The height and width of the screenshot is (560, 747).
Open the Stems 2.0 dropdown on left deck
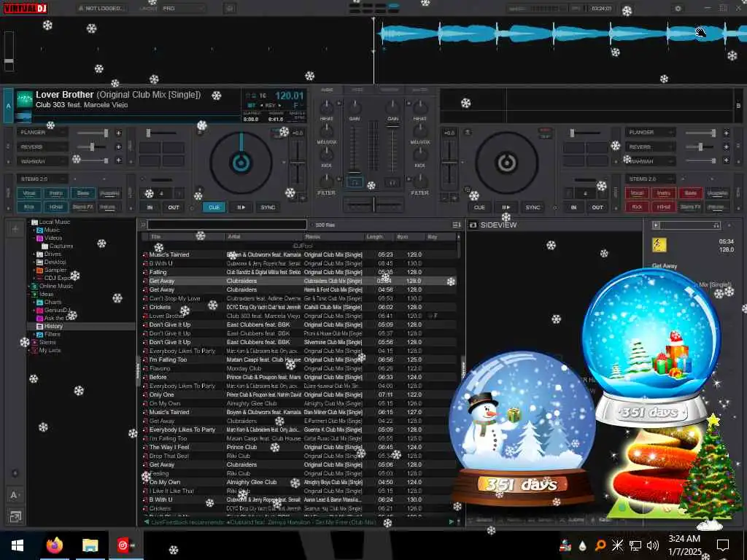tap(42, 179)
